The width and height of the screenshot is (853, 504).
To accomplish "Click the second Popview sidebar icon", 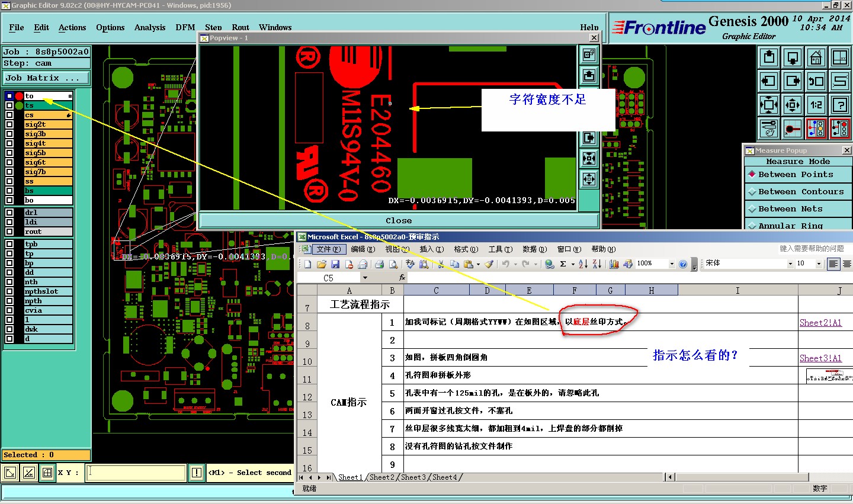I will point(589,76).
